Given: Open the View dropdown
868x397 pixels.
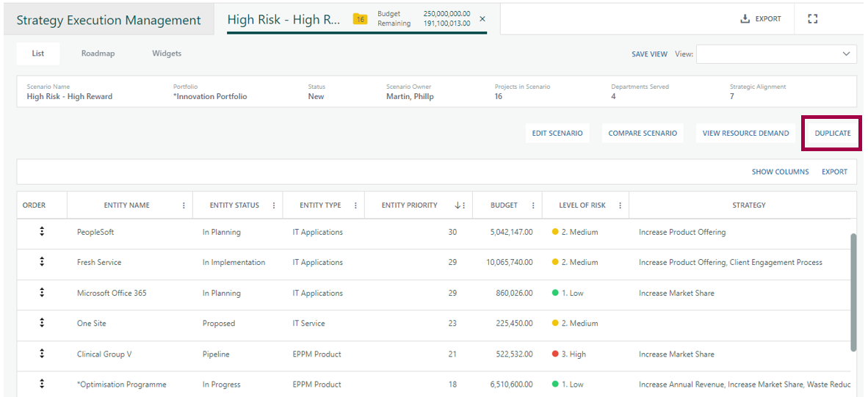Looking at the screenshot, I should 777,54.
